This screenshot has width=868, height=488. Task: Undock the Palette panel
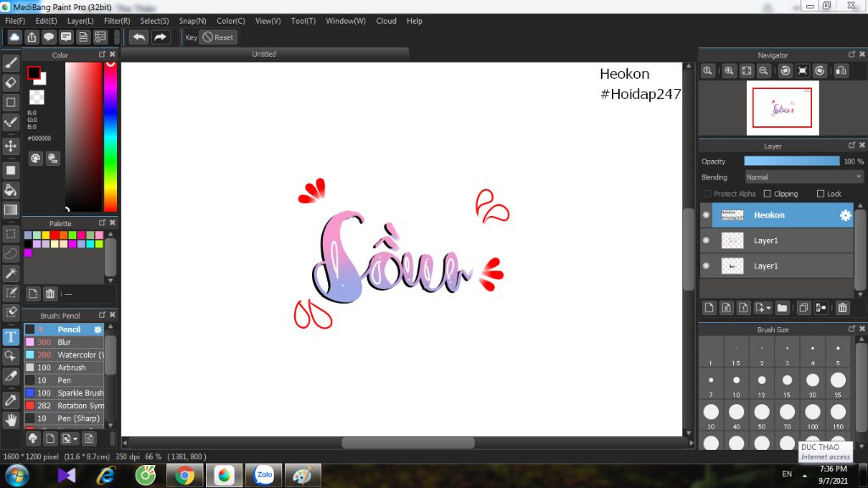tap(102, 223)
